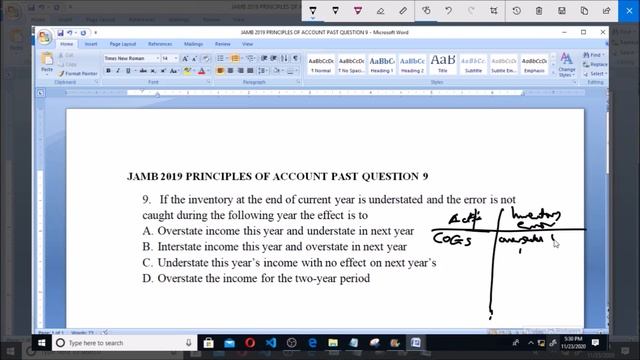This screenshot has height=360, width=640.
Task: Click the Paste button
Action: (47, 63)
